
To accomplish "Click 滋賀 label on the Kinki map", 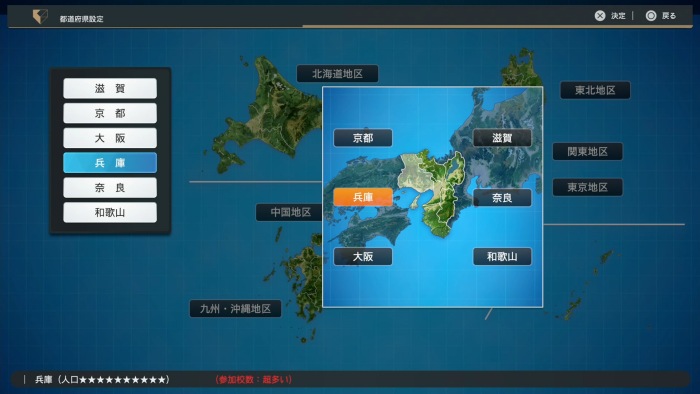I will [x=502, y=138].
